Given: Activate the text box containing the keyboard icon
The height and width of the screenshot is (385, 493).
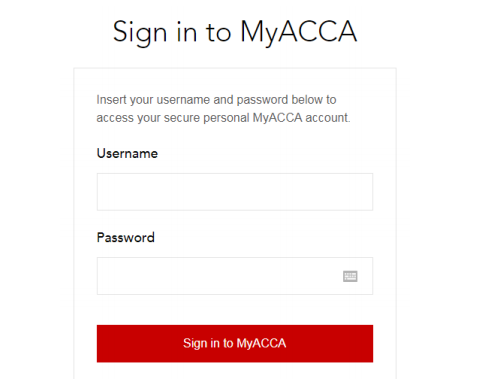Looking at the screenshot, I should pos(235,276).
